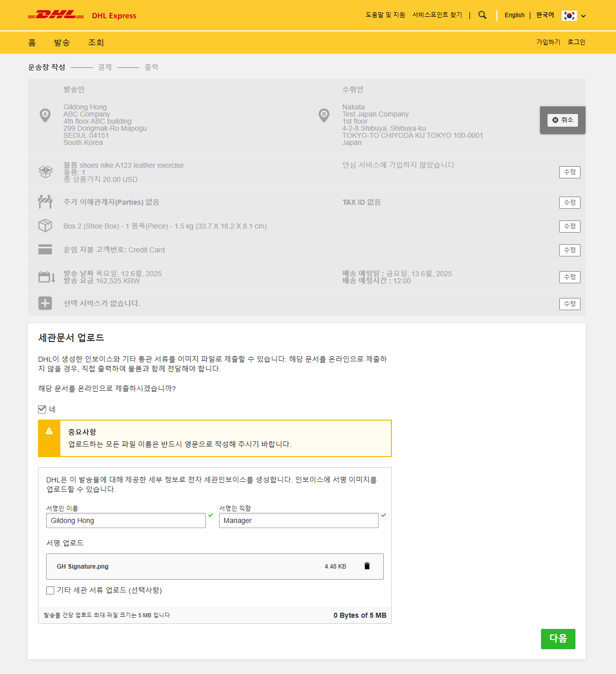Click 'TAX ID 없음' text
616x674 pixels.
361,202
